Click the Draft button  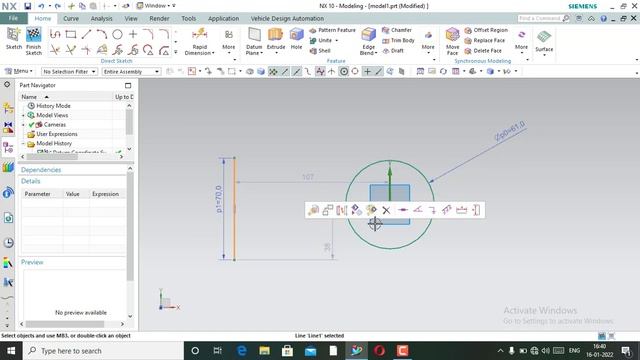coord(393,51)
